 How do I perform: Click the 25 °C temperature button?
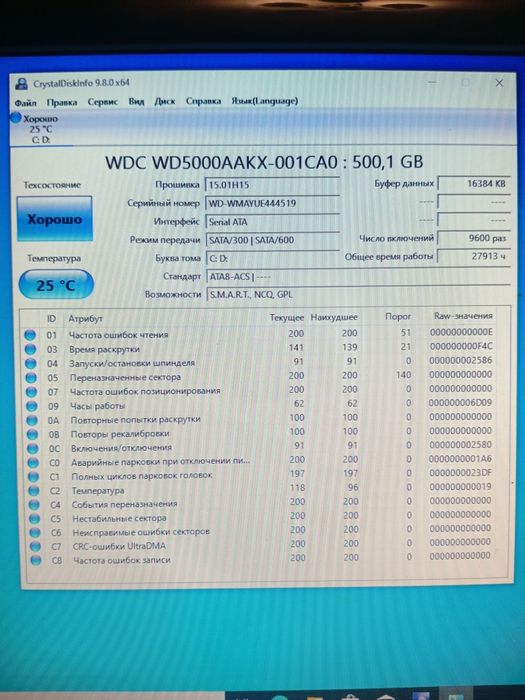point(56,284)
